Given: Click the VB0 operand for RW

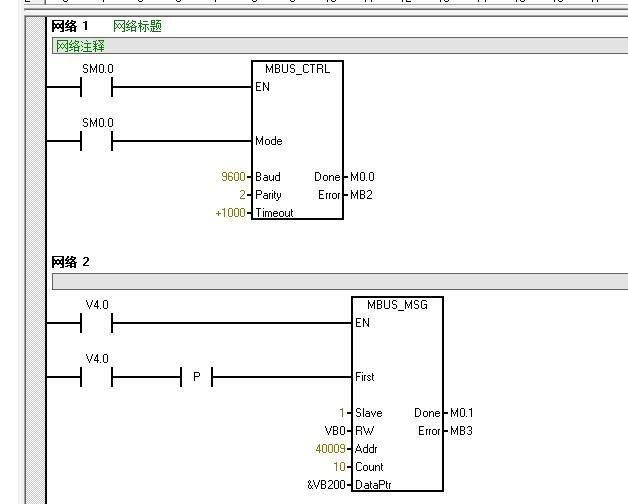Looking at the screenshot, I should pyautogui.click(x=333, y=431).
